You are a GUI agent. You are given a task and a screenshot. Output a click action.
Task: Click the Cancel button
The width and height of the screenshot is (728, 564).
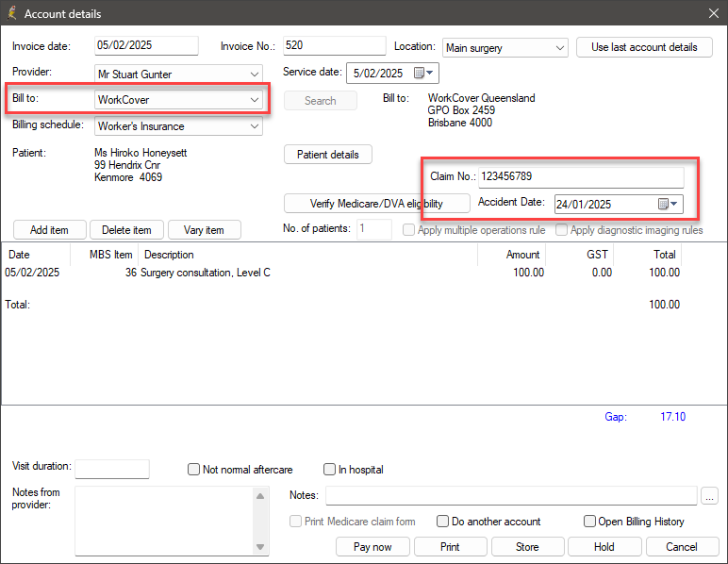pyautogui.click(x=682, y=547)
